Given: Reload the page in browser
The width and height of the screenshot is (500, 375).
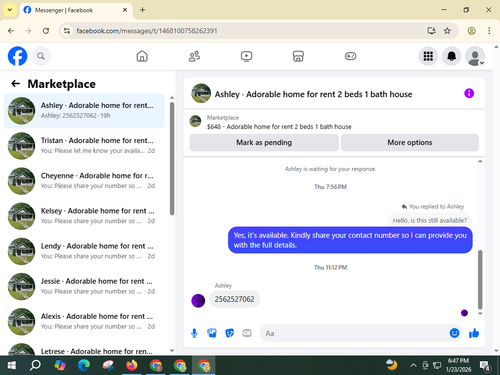Looking at the screenshot, I should pyautogui.click(x=46, y=31).
